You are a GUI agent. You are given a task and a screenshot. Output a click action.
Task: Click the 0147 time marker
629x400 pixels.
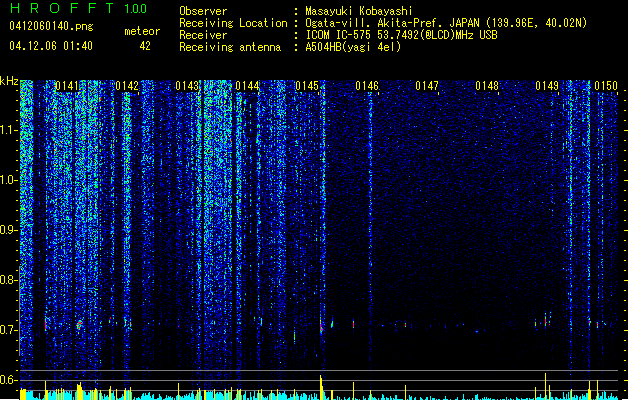click(x=427, y=86)
